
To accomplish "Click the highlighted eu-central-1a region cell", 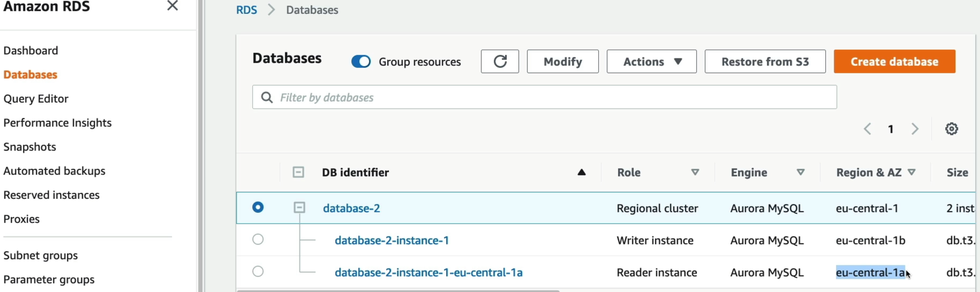I will [x=870, y=272].
